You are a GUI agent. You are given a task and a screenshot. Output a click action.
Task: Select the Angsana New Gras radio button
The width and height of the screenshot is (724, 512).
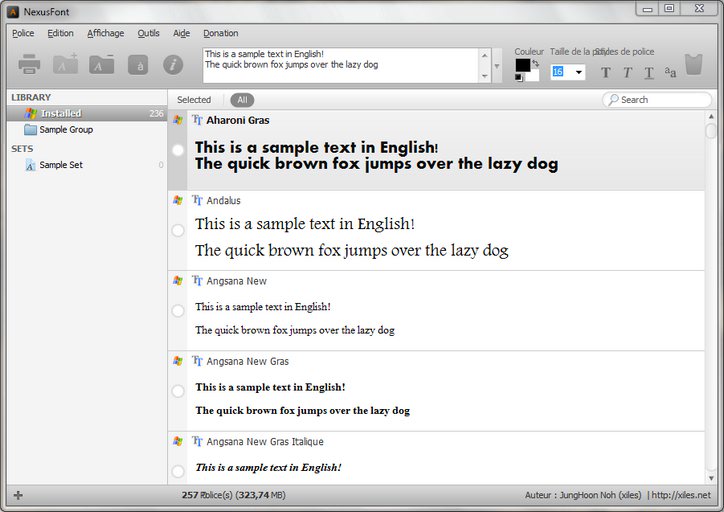(x=178, y=391)
